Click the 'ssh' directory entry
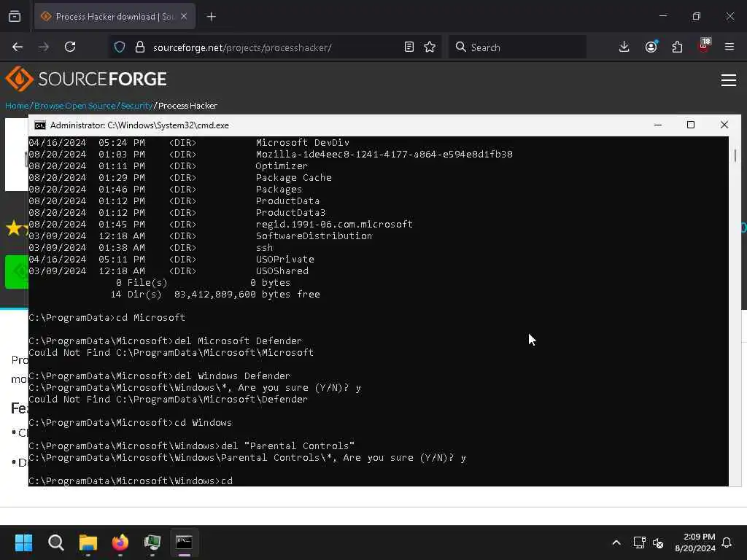 tap(264, 248)
